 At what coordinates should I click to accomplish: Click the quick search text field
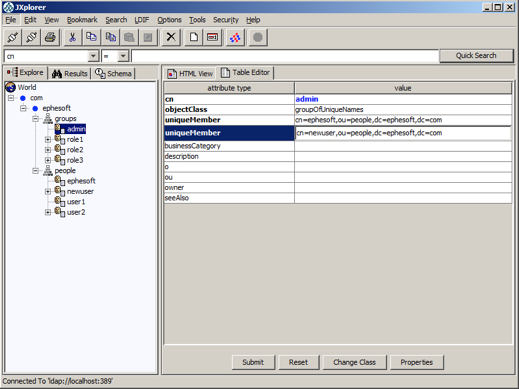click(x=285, y=56)
